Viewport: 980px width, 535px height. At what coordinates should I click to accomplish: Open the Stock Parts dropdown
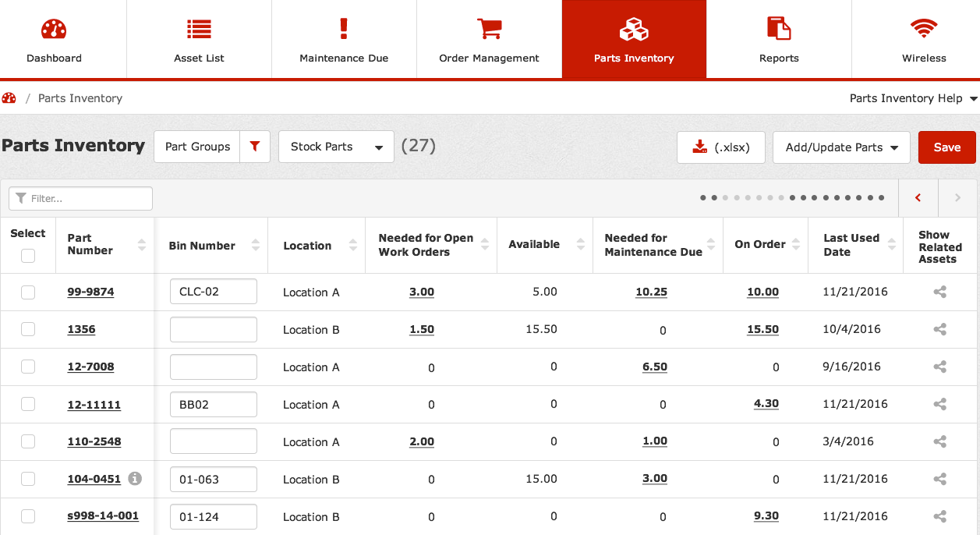[335, 147]
